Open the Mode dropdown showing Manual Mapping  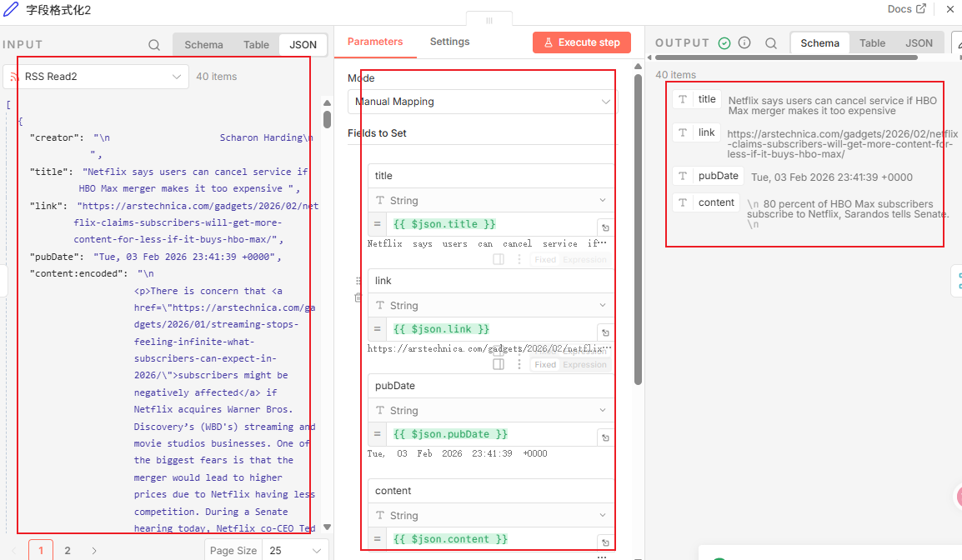(482, 102)
